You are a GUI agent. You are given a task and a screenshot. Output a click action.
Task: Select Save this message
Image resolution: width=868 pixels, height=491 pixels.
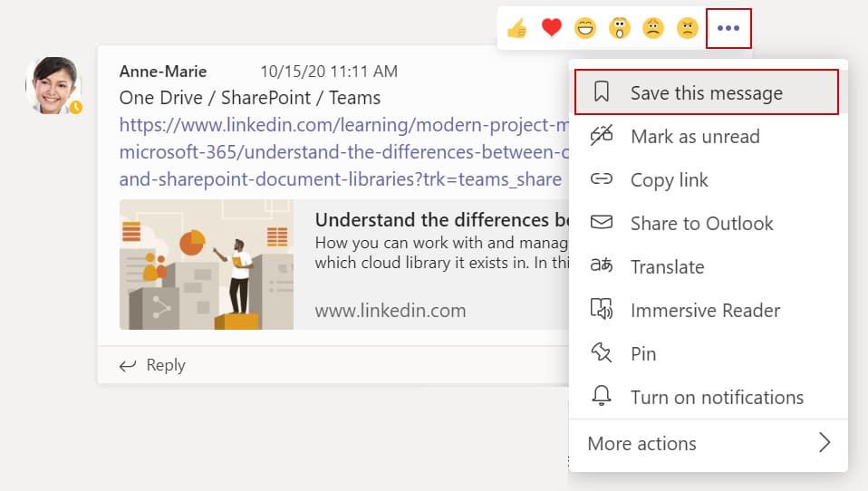[x=707, y=91]
